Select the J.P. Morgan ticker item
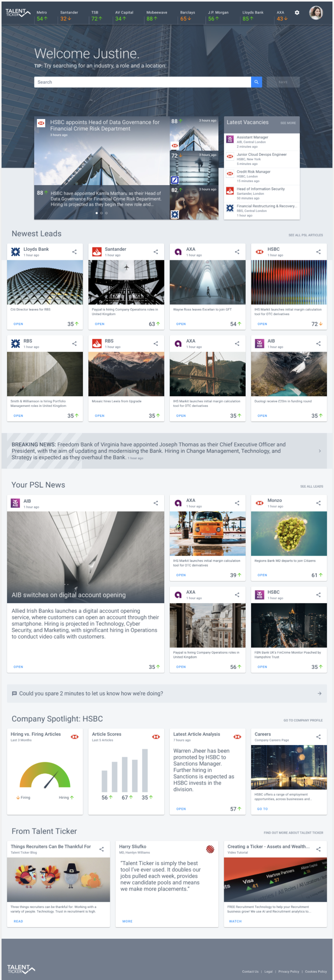Viewport: 334px width, 980px height. coord(218,16)
